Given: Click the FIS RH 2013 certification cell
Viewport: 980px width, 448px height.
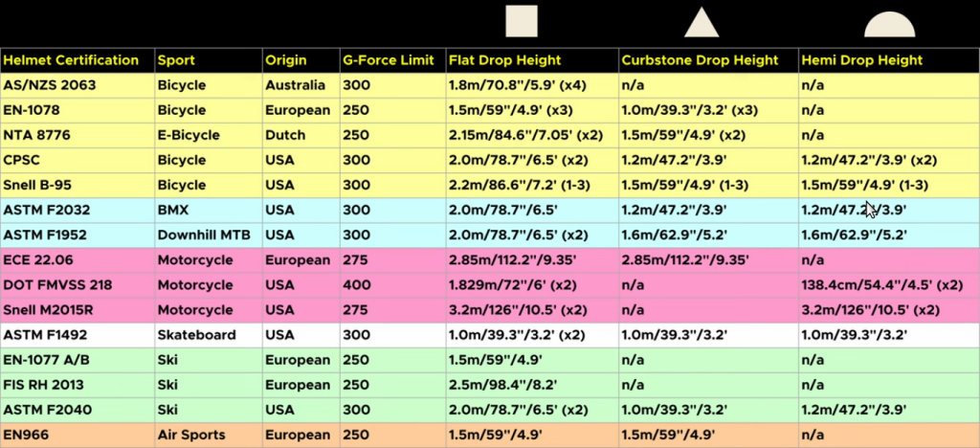Looking at the screenshot, I should [78, 386].
